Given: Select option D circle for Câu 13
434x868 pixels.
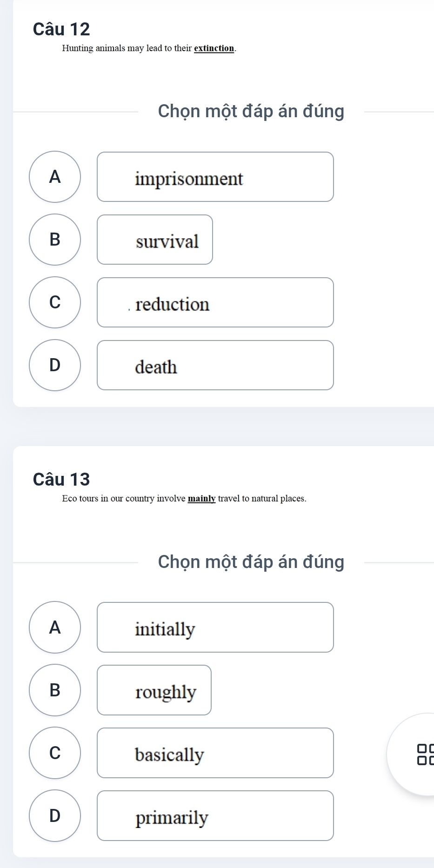Looking at the screenshot, I should [x=55, y=815].
